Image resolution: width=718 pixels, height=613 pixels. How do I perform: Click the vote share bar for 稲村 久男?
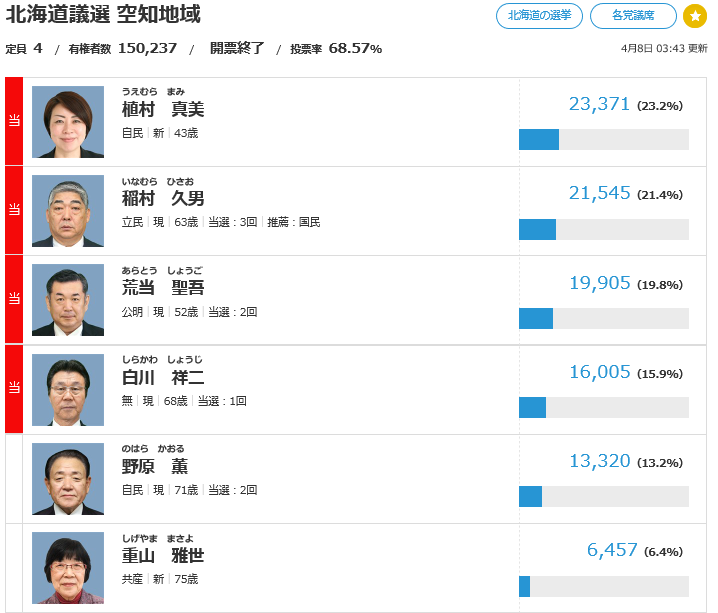click(x=603, y=229)
